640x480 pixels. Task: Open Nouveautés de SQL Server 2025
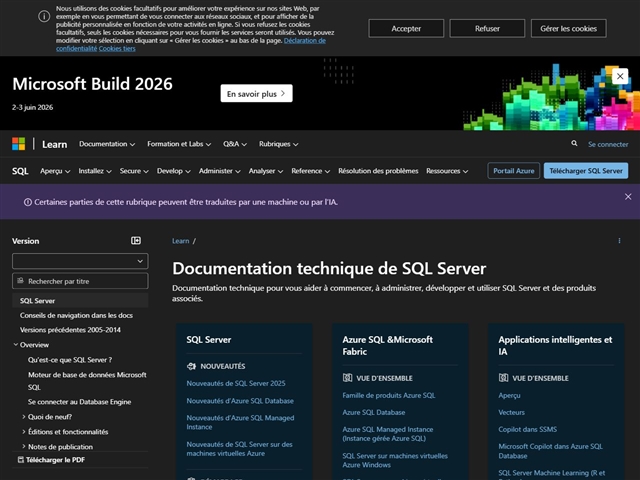tap(236, 383)
